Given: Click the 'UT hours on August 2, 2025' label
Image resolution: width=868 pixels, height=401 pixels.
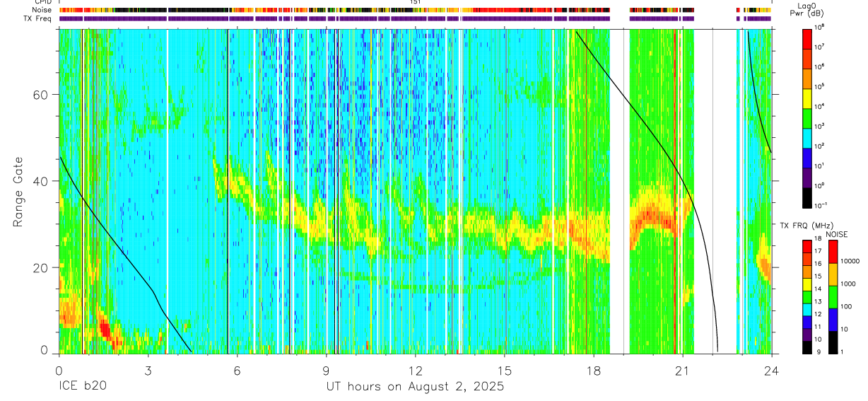Looking at the screenshot, I should click(x=415, y=387).
